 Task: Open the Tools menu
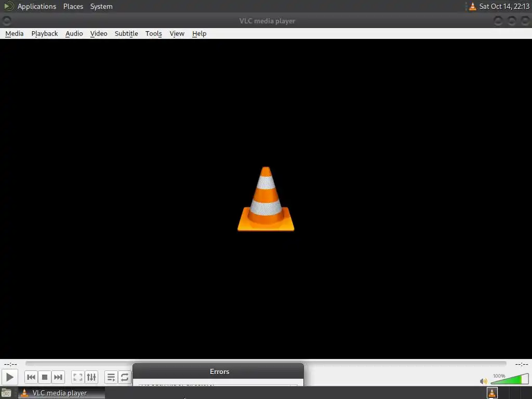[x=153, y=34]
